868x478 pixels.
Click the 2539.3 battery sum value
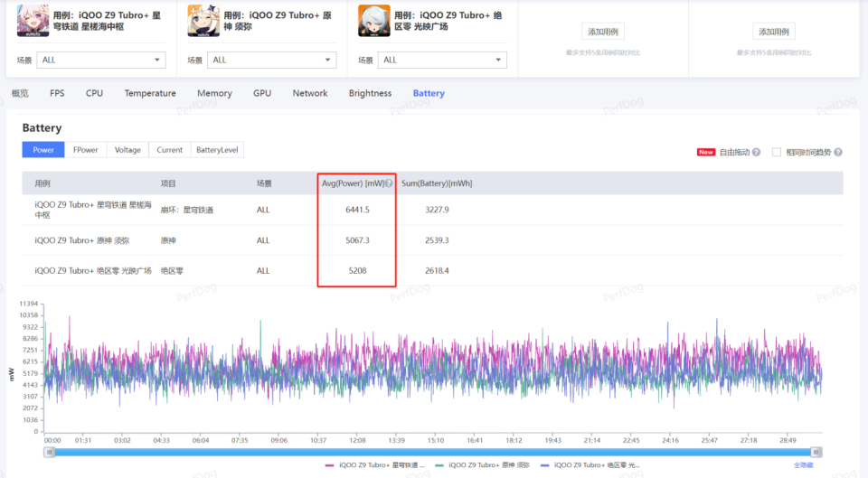tap(437, 240)
